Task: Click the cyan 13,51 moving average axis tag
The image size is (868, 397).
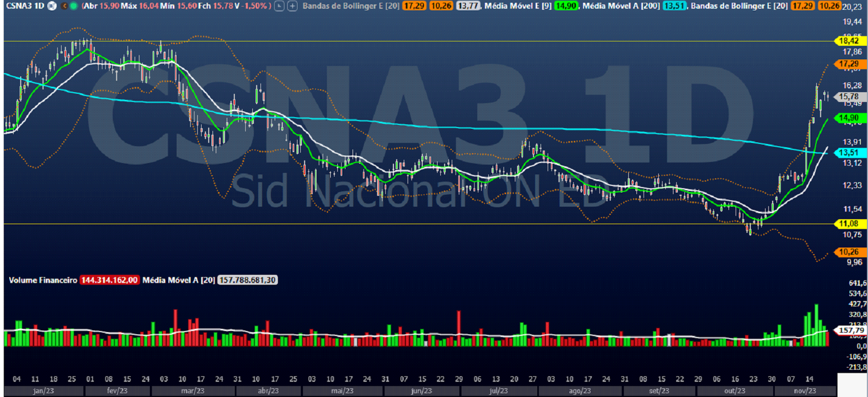Action: pos(848,153)
